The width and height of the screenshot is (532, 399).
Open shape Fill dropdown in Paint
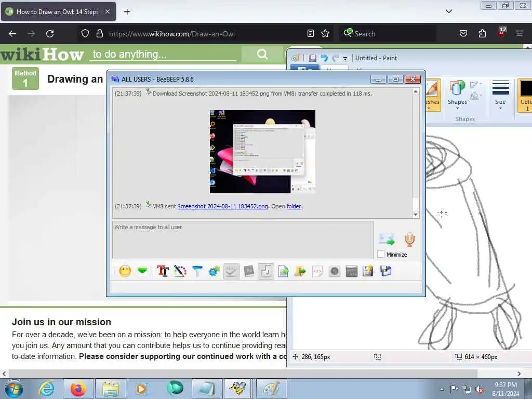point(476,96)
